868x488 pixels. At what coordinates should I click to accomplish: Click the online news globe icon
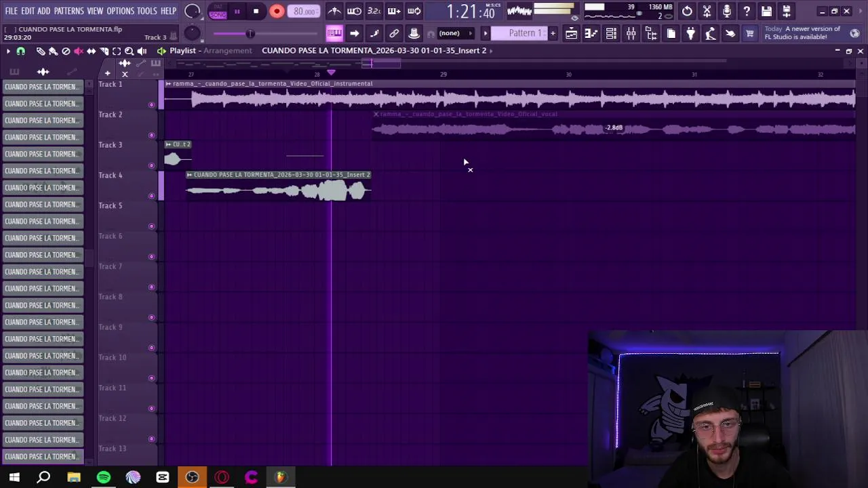pyautogui.click(x=854, y=33)
